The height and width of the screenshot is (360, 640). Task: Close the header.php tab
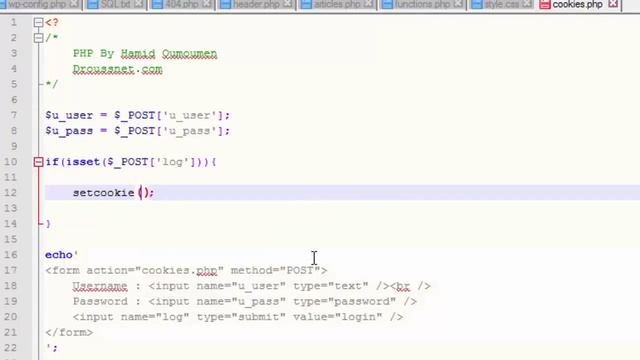pyautogui.click(x=287, y=4)
